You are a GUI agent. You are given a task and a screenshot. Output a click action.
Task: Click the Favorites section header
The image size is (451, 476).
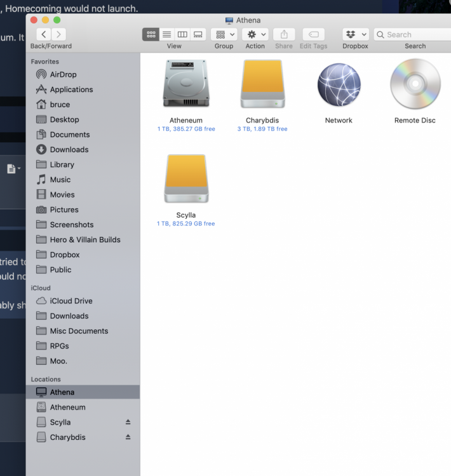pyautogui.click(x=45, y=62)
